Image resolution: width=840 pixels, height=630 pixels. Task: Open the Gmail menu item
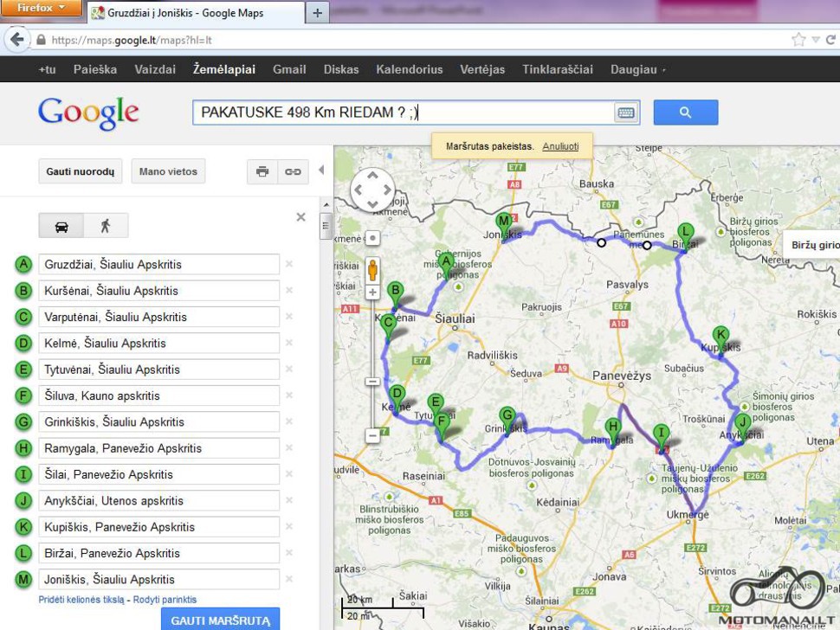[x=289, y=69]
